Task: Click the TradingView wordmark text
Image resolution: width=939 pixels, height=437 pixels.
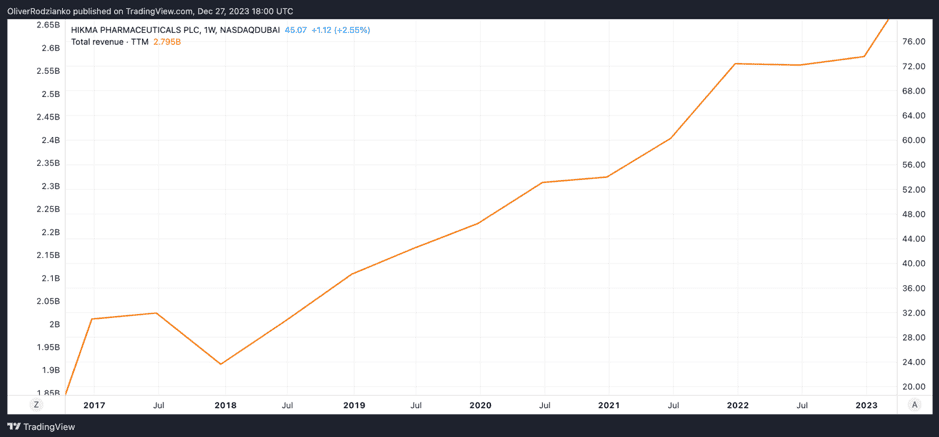Action: tap(49, 427)
